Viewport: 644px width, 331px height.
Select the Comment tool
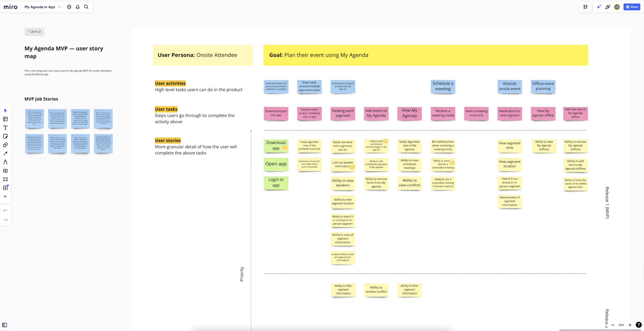pos(5,171)
